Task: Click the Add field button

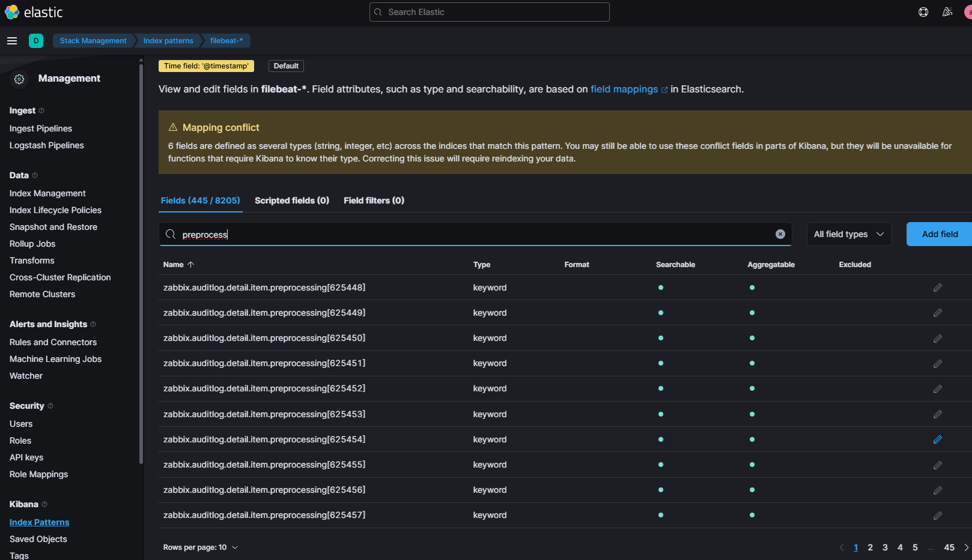Action: click(x=939, y=234)
